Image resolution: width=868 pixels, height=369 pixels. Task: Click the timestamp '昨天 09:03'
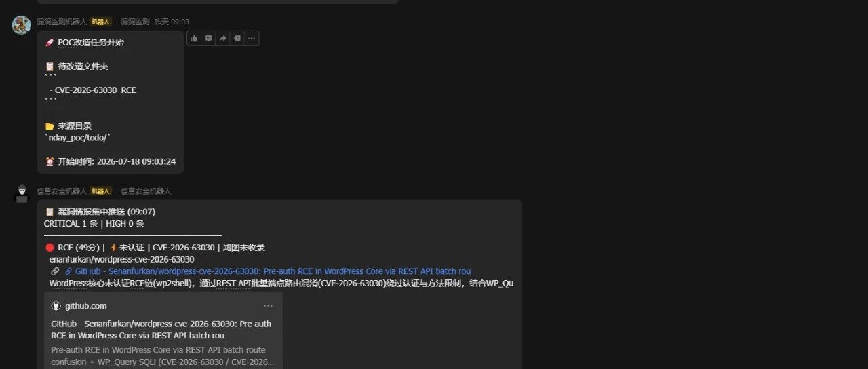[171, 22]
